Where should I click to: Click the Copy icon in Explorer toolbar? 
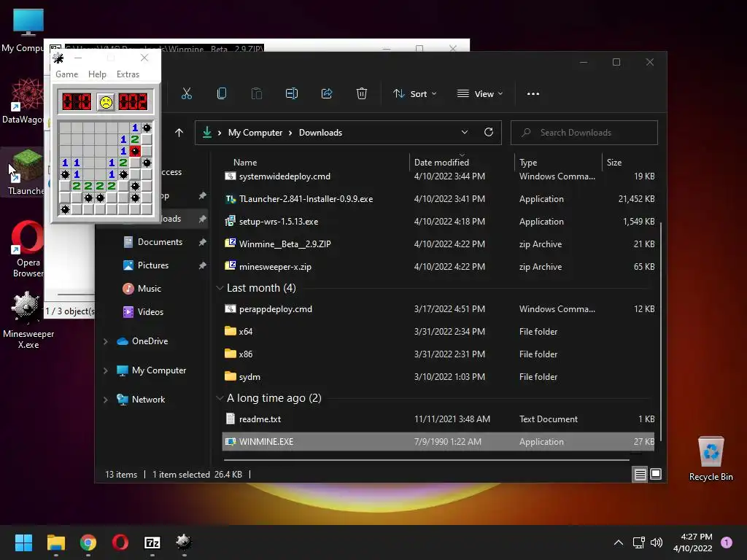(x=222, y=94)
